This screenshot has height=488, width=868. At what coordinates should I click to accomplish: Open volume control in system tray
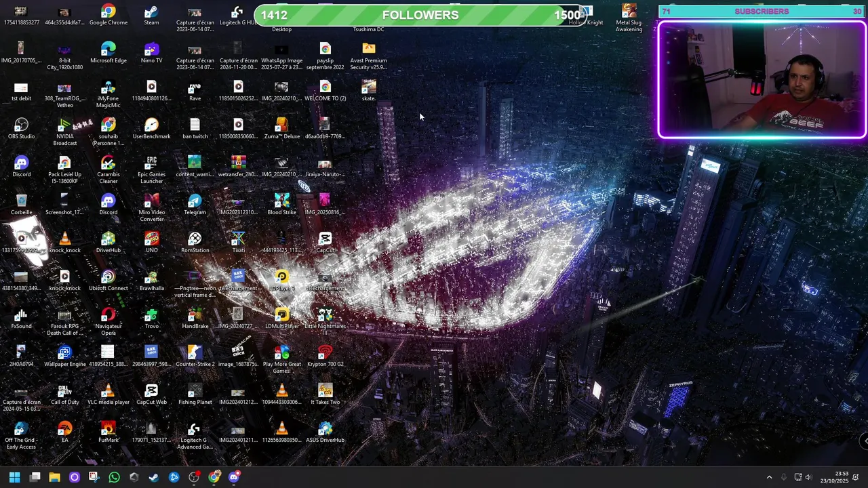808,477
